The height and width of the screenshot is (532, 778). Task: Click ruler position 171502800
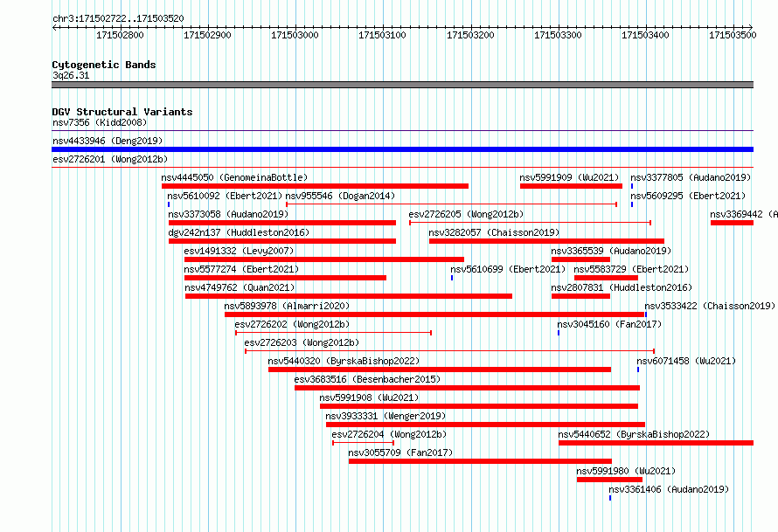click(x=120, y=35)
